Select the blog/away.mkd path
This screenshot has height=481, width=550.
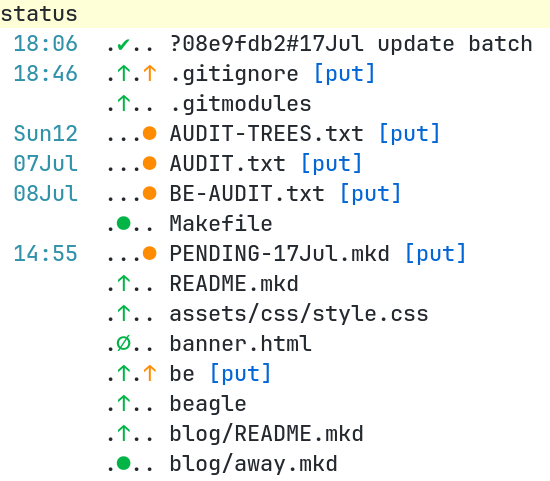coord(254,464)
